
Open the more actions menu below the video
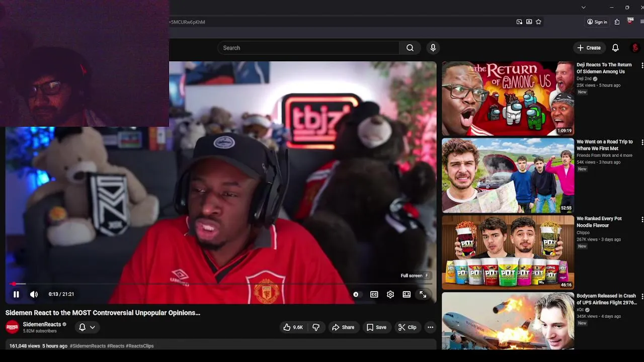point(430,327)
